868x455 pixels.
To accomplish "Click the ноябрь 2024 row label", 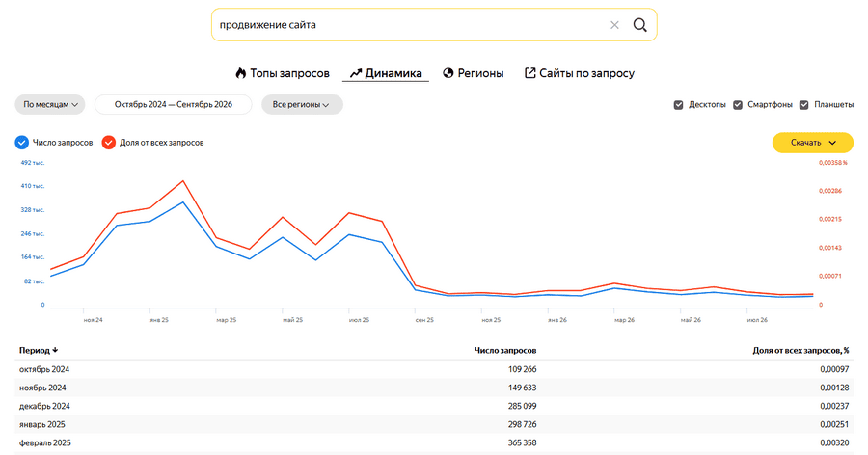I will [x=42, y=388].
